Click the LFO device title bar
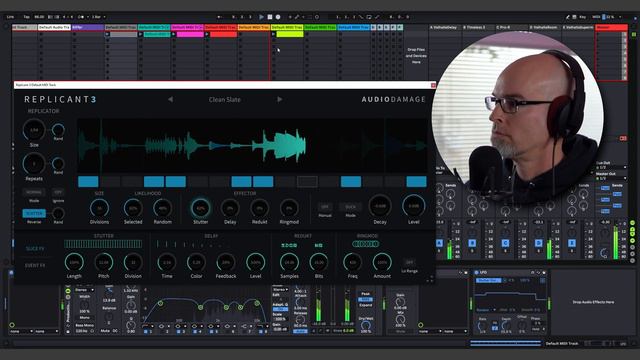 (510, 272)
